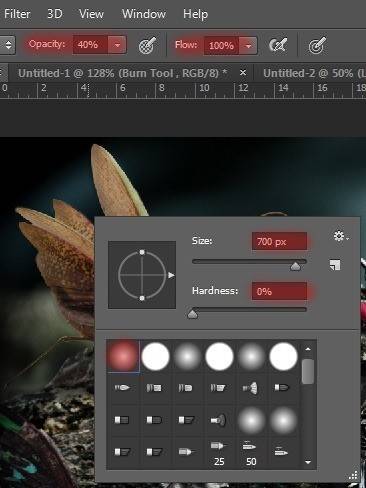Click the brush angle arrow in the preview circle
Screen dimensions: 366x488
point(171,275)
